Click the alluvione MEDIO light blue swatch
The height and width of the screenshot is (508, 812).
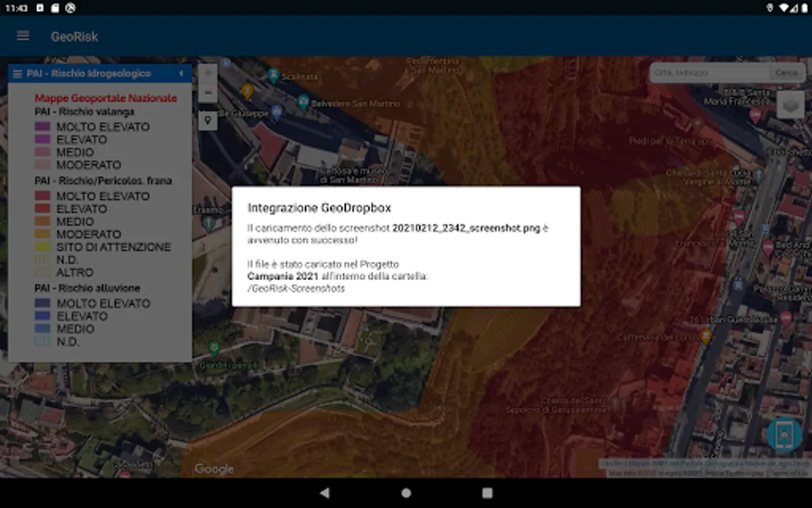click(x=43, y=329)
